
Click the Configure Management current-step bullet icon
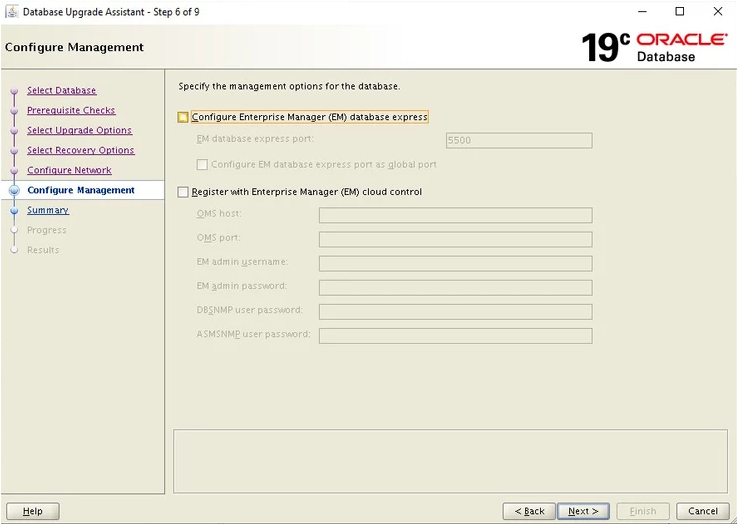pyautogui.click(x=14, y=190)
